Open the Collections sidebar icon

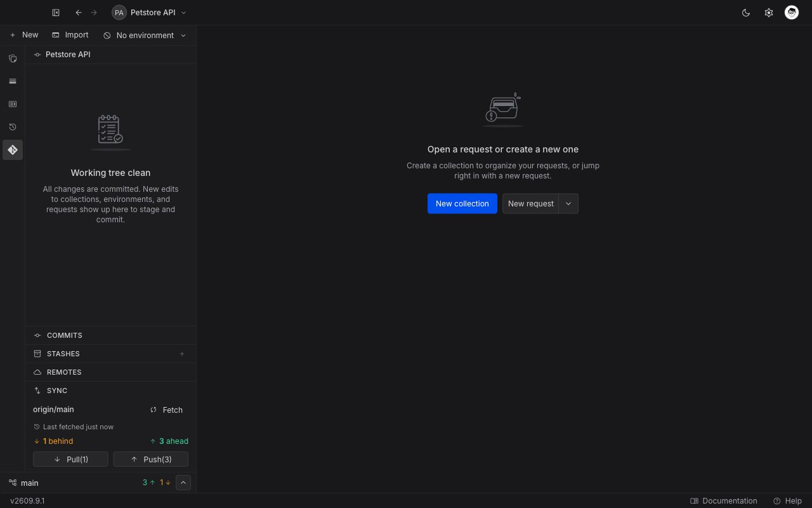click(x=13, y=58)
